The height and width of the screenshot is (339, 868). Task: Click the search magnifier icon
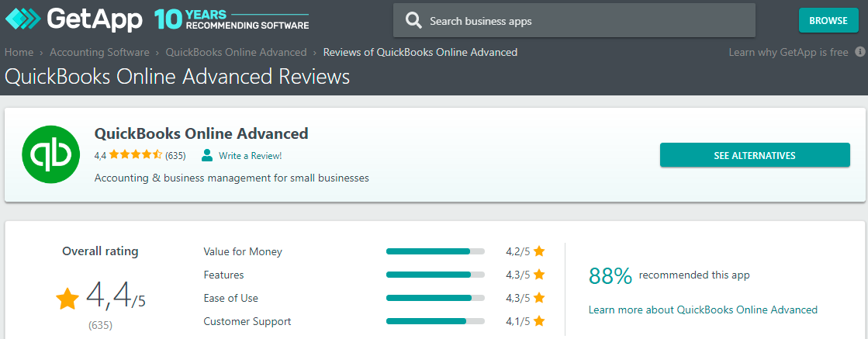[413, 21]
